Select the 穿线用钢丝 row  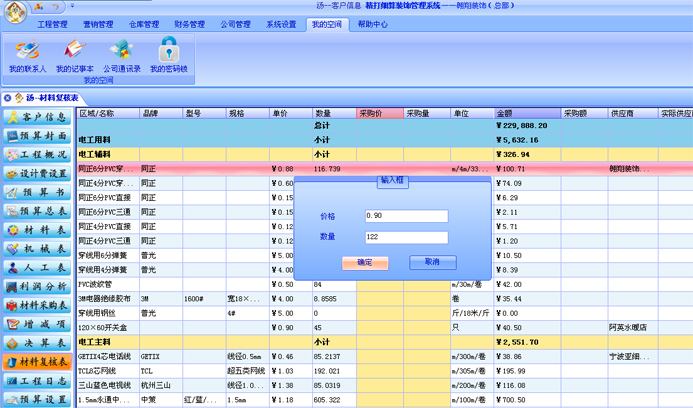click(x=385, y=313)
